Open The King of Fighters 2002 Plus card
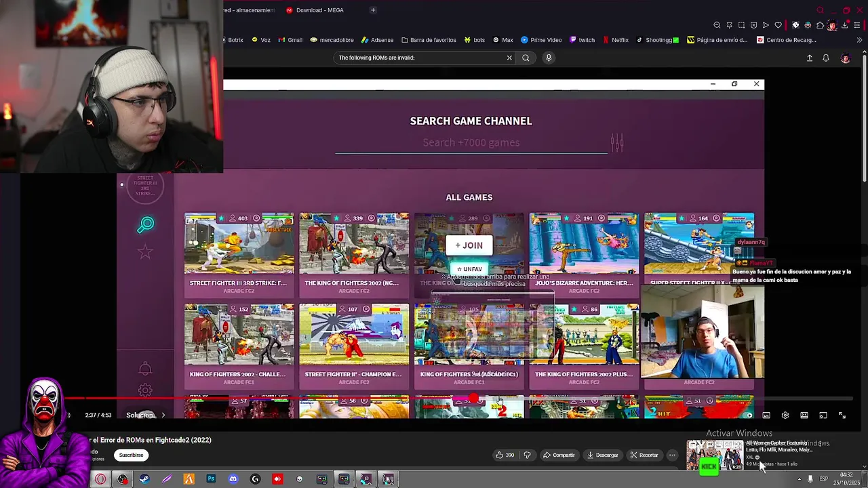 click(584, 345)
